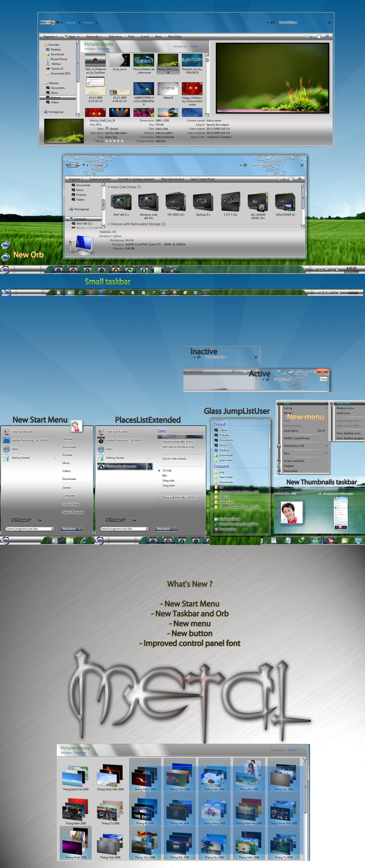Image resolution: width=365 pixels, height=868 pixels.
Task: Click System properties in Computer toolbar
Action: (100, 179)
